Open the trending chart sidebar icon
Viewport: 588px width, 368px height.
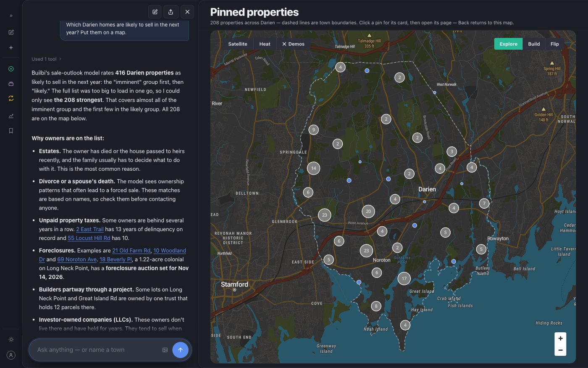point(11,116)
